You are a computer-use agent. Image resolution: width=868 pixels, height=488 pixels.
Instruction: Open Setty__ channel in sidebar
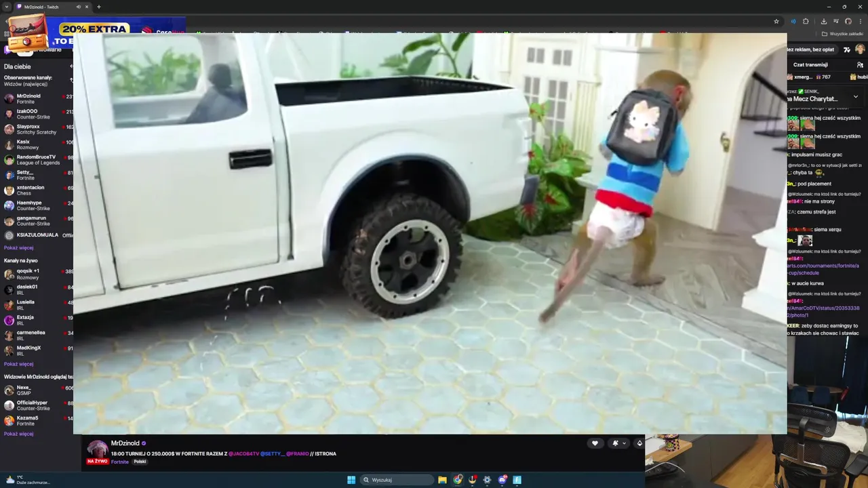(x=37, y=175)
